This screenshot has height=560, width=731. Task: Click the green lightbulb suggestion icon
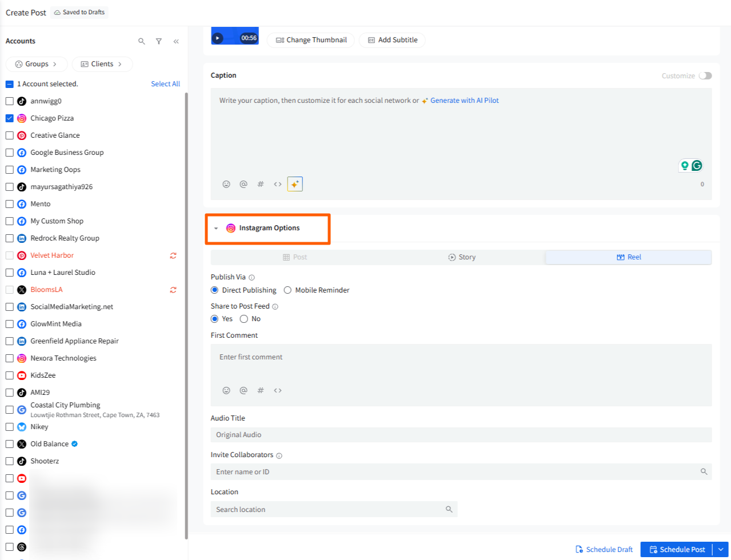point(685,166)
